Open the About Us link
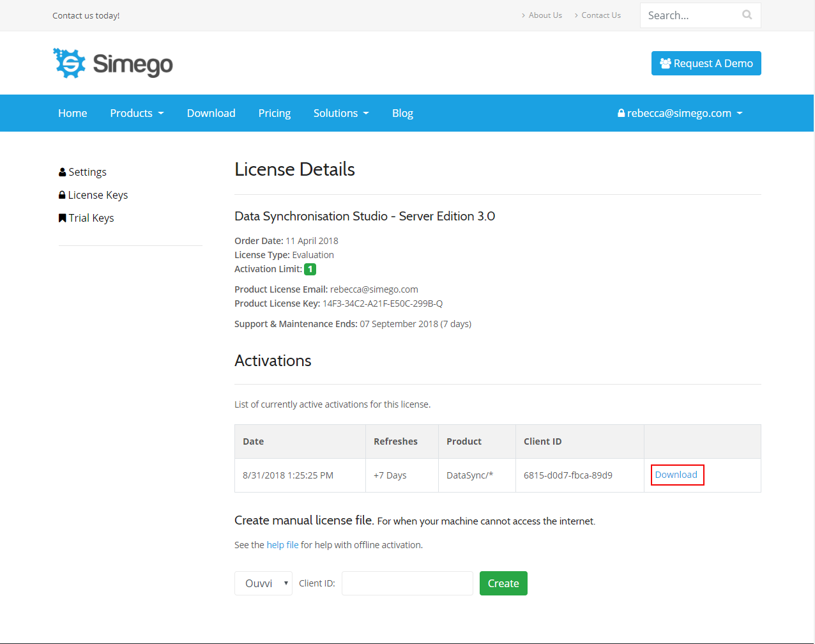Screen dimensions: 815x644 click(x=545, y=15)
